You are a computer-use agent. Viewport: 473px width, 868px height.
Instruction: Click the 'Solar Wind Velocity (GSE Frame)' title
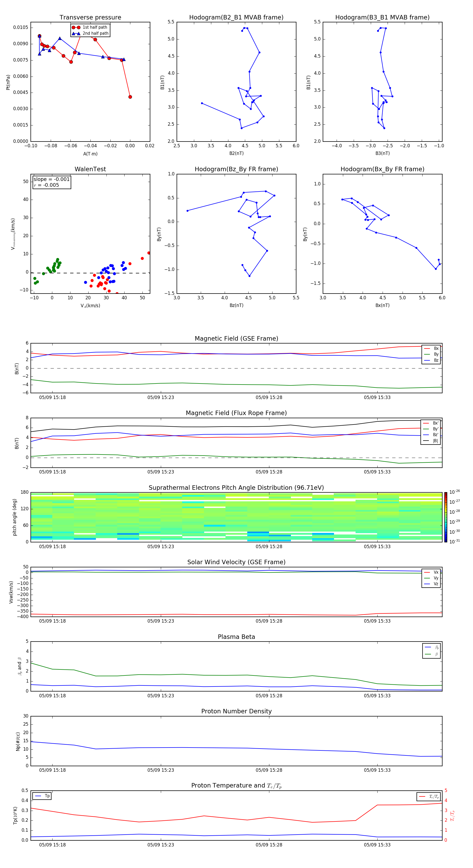[236, 562]
